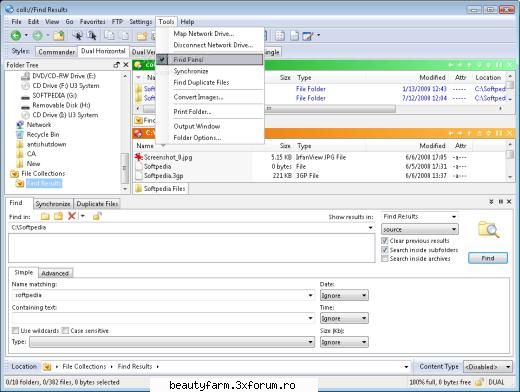Open the Size (Kb) Ignore dropdown
The height and width of the screenshot is (392, 520).
tap(344, 342)
